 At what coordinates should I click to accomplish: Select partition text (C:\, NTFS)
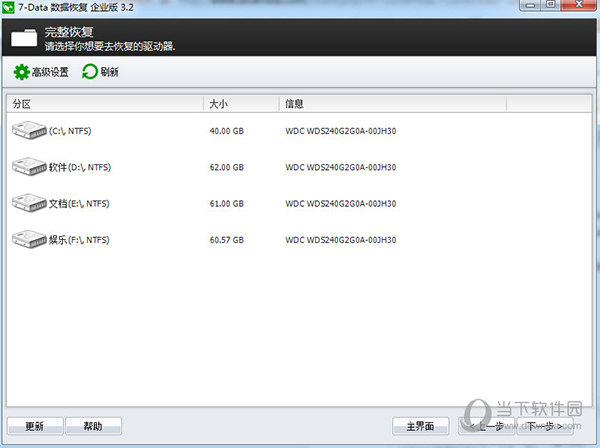coord(70,131)
